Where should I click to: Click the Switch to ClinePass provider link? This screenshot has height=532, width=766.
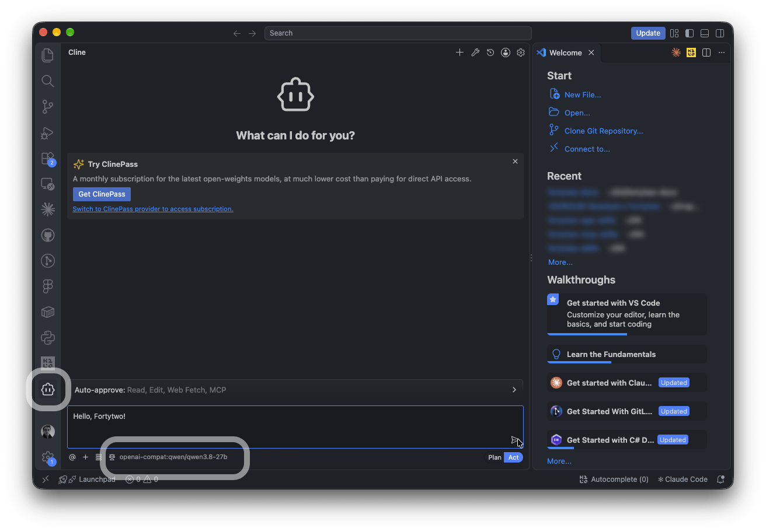point(153,209)
